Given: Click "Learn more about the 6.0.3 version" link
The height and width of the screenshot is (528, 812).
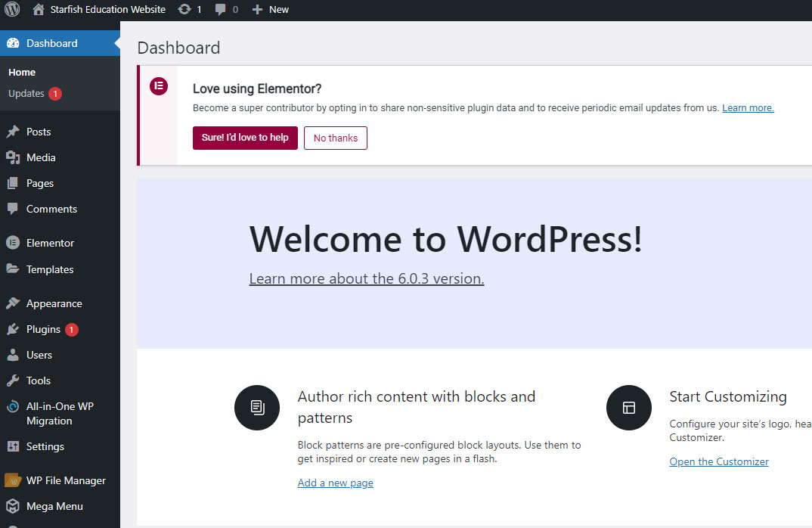Looking at the screenshot, I should 367,278.
